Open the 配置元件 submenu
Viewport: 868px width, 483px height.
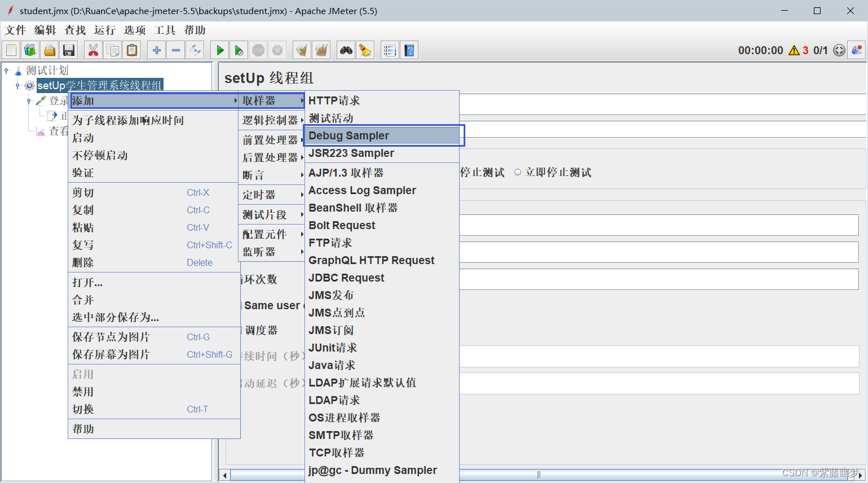(x=272, y=234)
